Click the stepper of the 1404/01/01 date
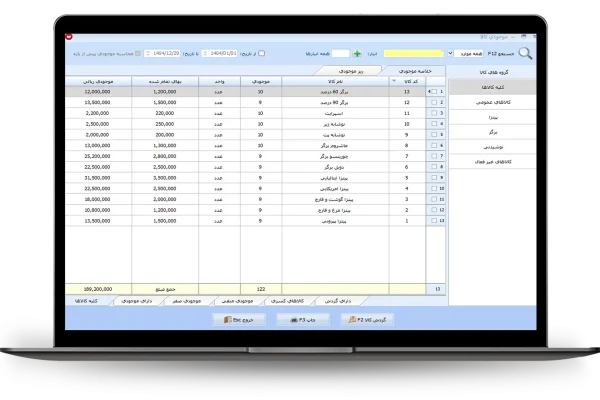This screenshot has height=400, width=600. (x=205, y=53)
